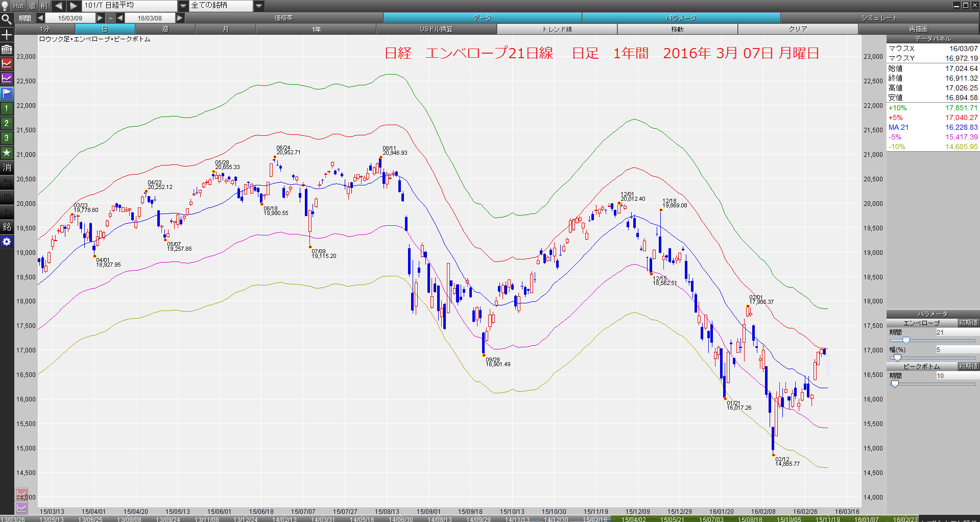Click the blue flag icon
This screenshot has height=522, width=980.
click(x=7, y=93)
